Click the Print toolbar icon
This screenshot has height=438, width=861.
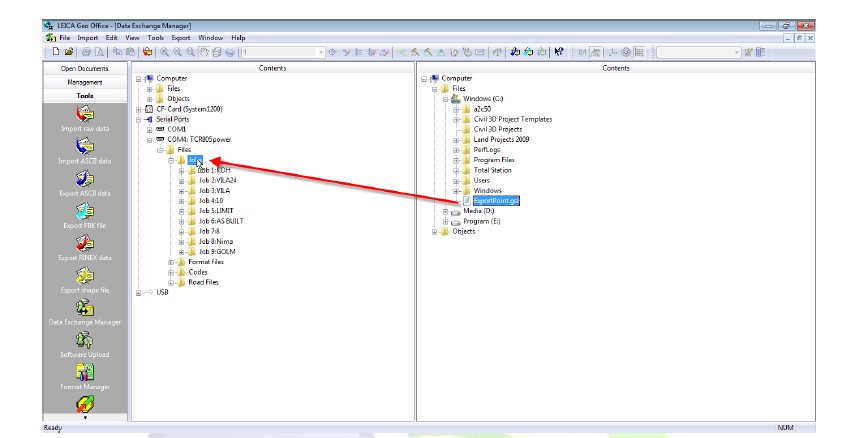(86, 52)
